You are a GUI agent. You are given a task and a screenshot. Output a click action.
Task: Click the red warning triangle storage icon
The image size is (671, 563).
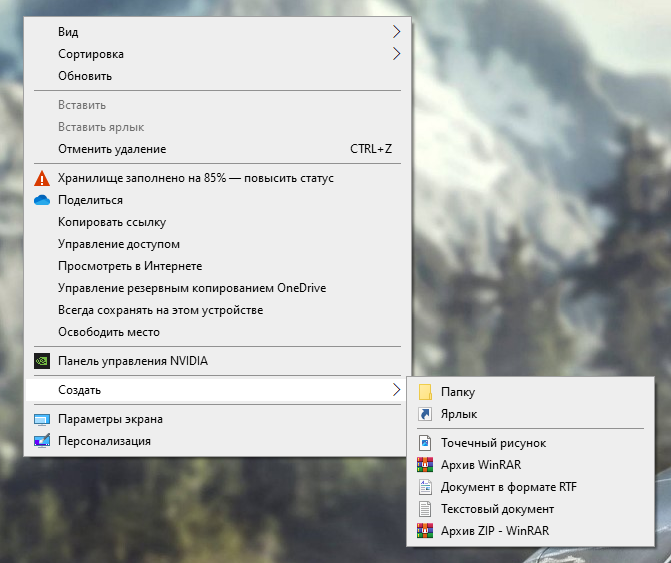(42, 178)
